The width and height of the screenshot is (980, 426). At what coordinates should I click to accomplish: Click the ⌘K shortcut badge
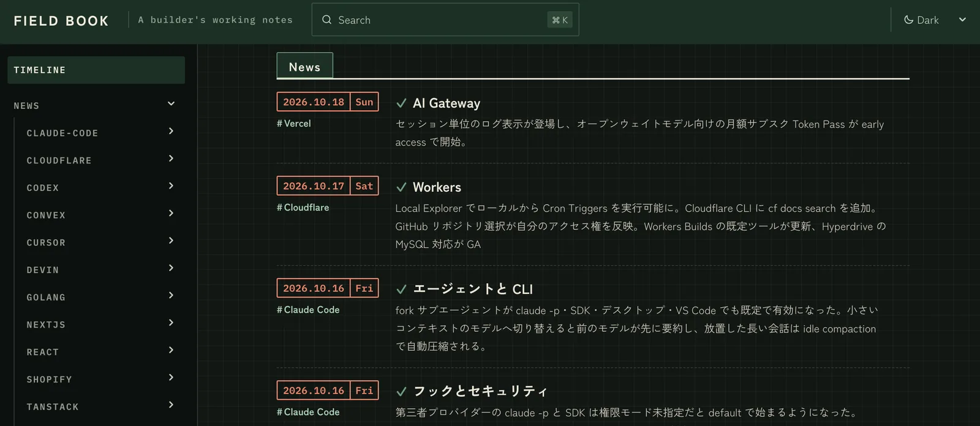[559, 20]
